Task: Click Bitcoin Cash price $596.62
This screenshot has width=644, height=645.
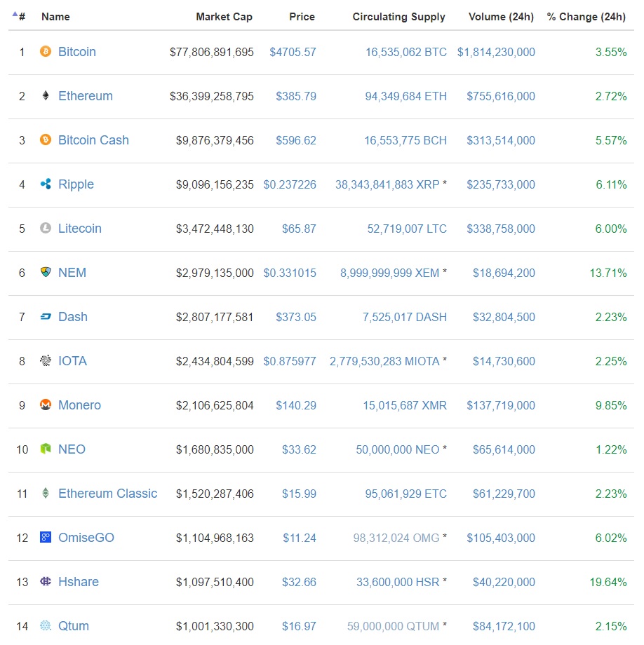Action: coord(296,141)
